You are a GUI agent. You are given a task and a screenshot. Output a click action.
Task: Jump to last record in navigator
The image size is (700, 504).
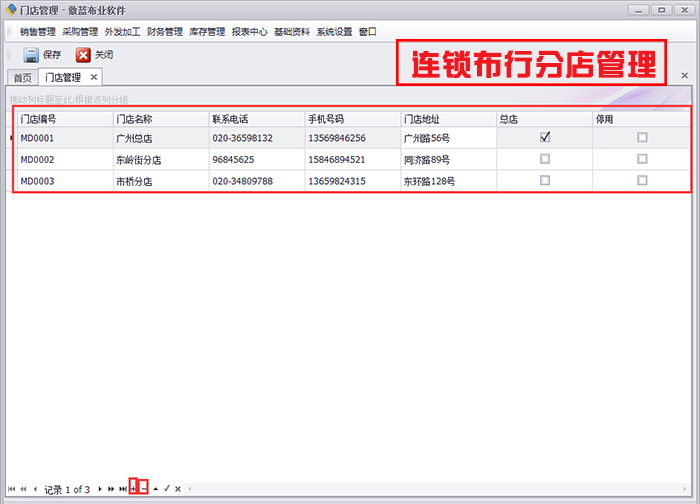coord(122,489)
